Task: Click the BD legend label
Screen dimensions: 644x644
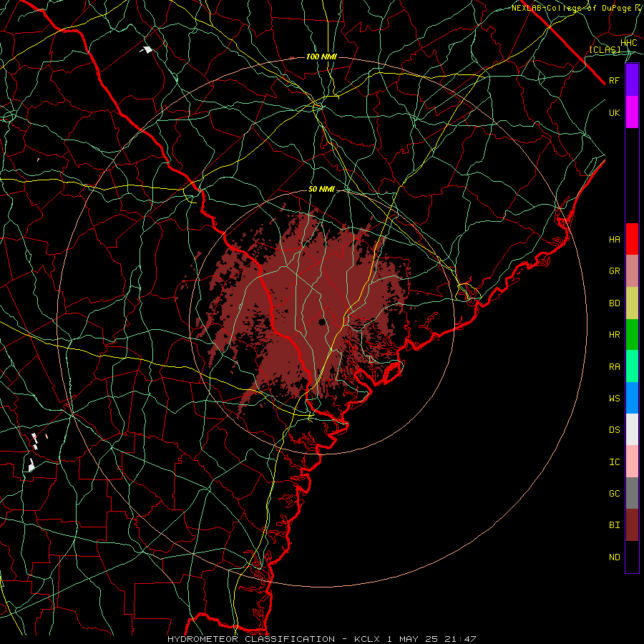Action: pos(615,303)
